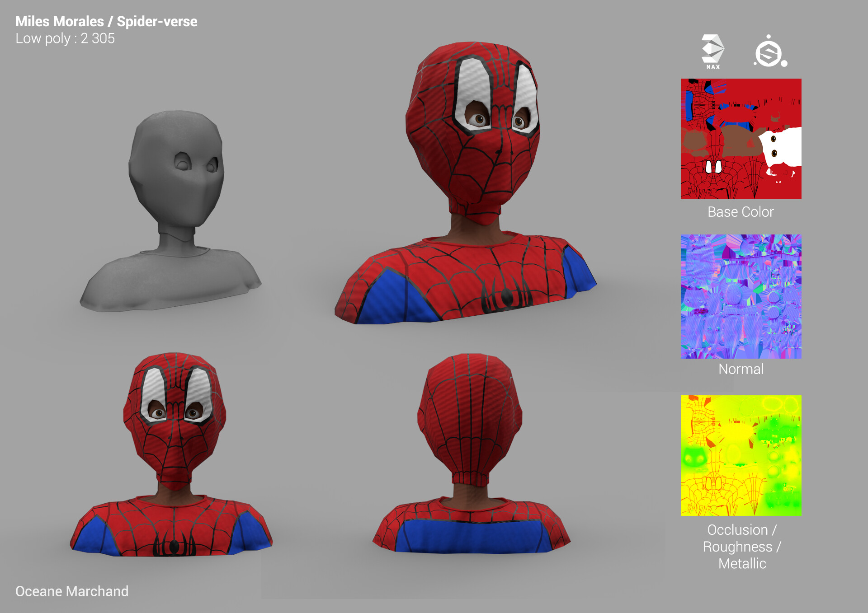The height and width of the screenshot is (613, 868).
Task: Click the 3ds Max logo icon
Action: click(x=713, y=52)
